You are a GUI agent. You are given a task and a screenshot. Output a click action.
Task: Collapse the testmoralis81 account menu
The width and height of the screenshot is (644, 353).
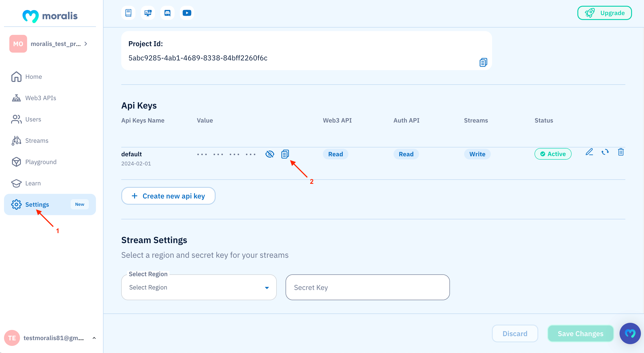(x=94, y=338)
